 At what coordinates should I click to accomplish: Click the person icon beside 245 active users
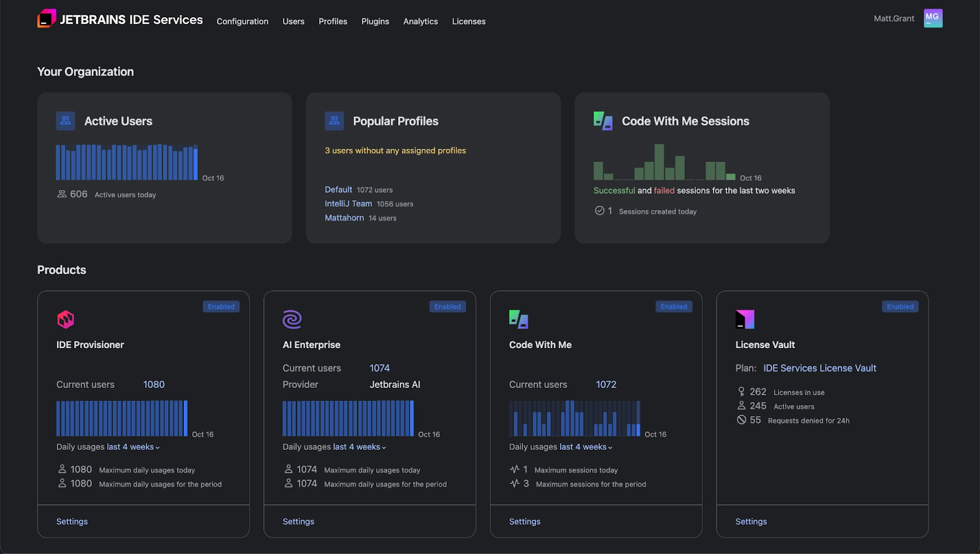coord(741,406)
